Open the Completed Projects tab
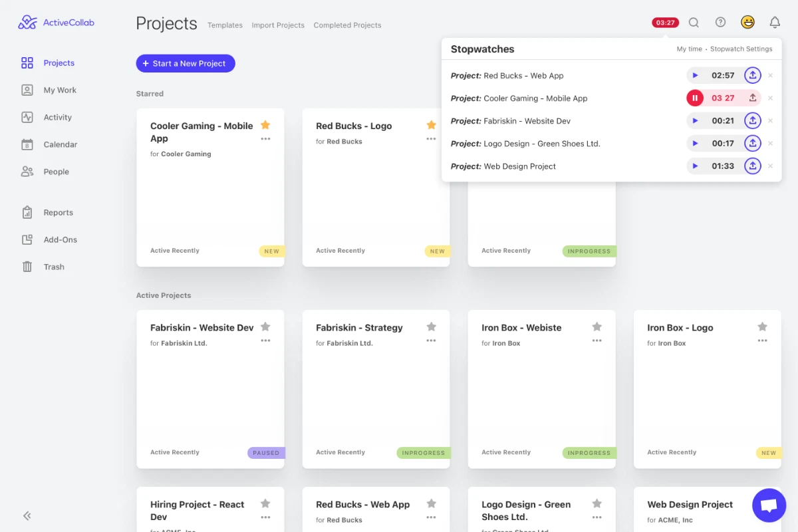 (346, 25)
